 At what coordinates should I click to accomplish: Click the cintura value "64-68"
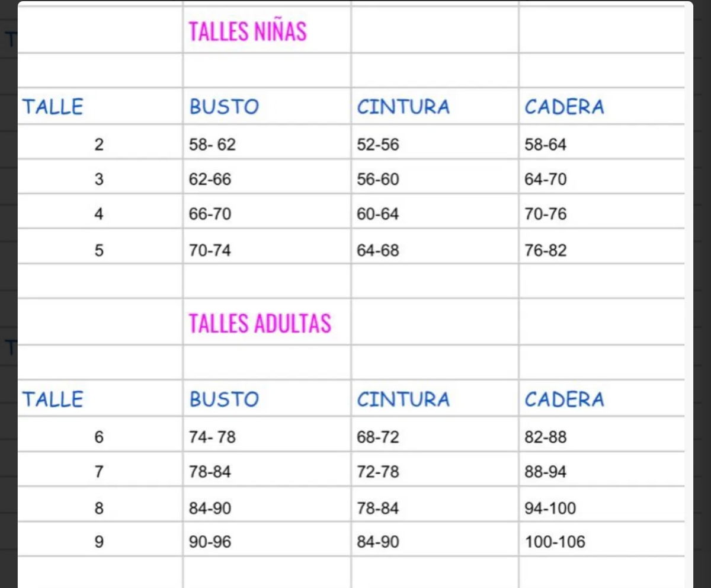tap(378, 250)
